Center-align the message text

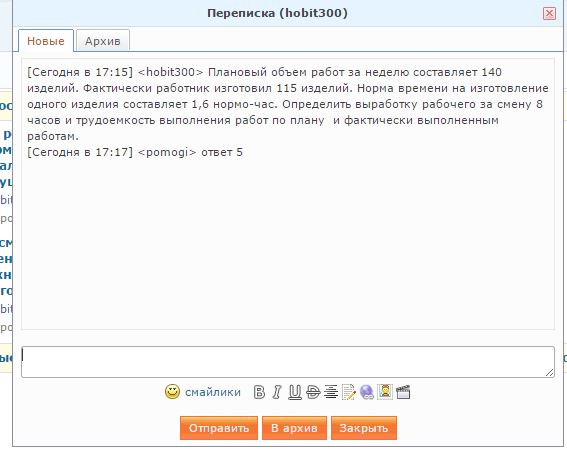tap(331, 392)
